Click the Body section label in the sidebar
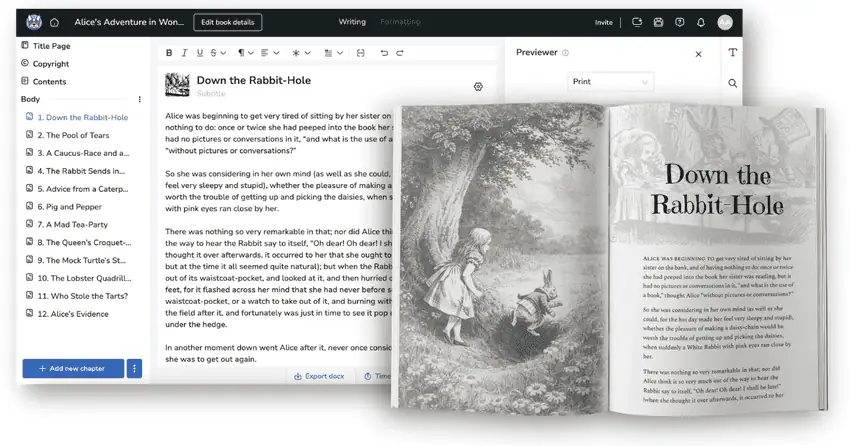Viewport: 850px width, 446px height. (30, 99)
